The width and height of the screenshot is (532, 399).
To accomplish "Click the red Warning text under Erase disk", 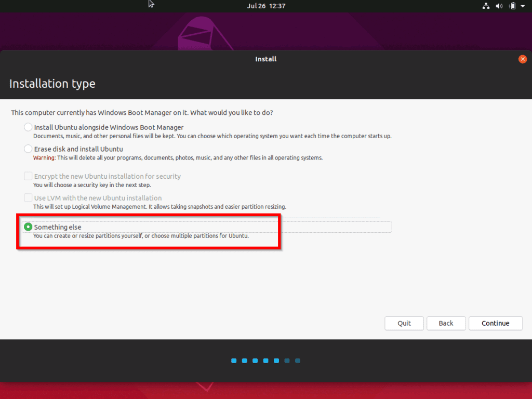I will pos(44,158).
